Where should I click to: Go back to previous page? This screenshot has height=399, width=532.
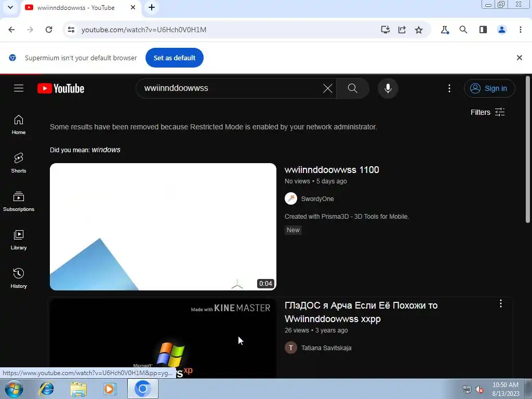click(x=11, y=30)
